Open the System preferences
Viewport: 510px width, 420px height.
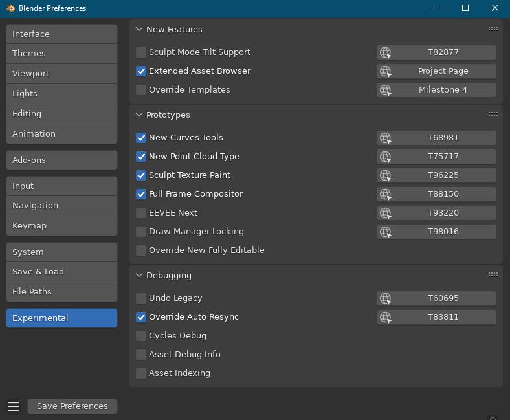(x=61, y=252)
